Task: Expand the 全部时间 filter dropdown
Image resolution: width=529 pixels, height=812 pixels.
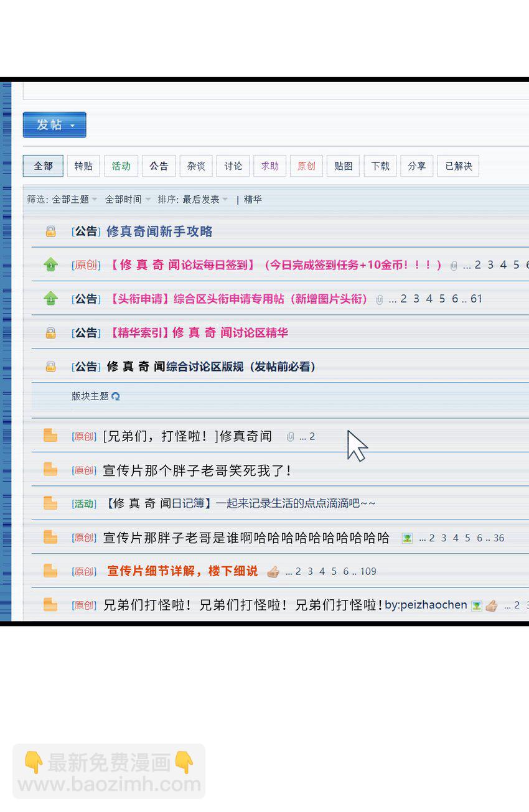Action: click(x=128, y=200)
